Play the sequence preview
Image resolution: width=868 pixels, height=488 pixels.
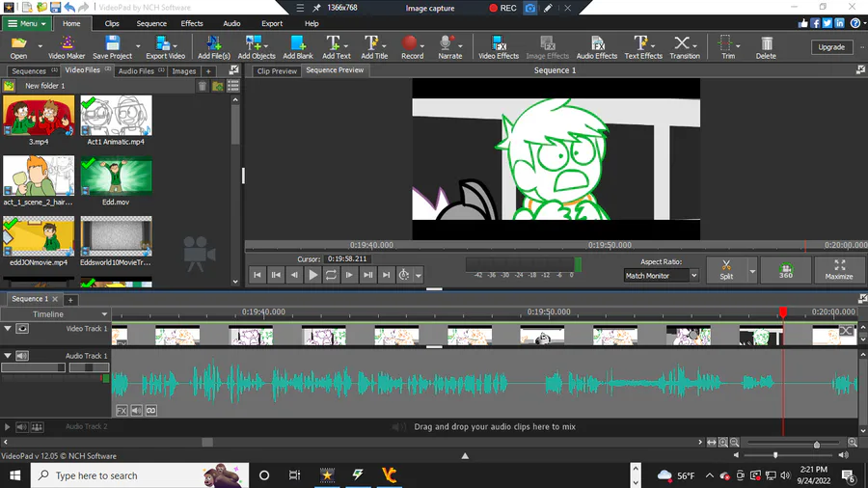tap(312, 275)
